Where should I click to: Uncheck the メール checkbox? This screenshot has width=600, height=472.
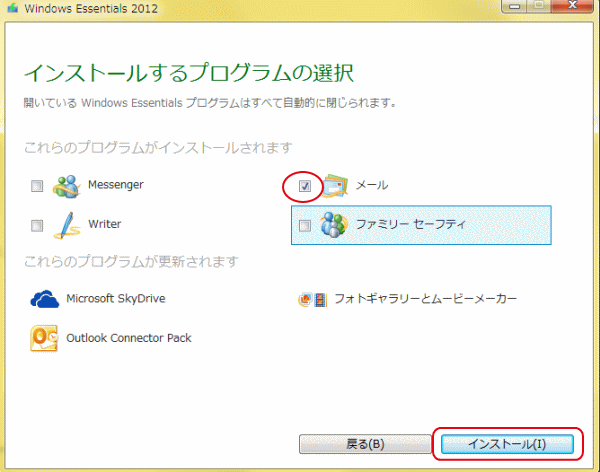[305, 186]
